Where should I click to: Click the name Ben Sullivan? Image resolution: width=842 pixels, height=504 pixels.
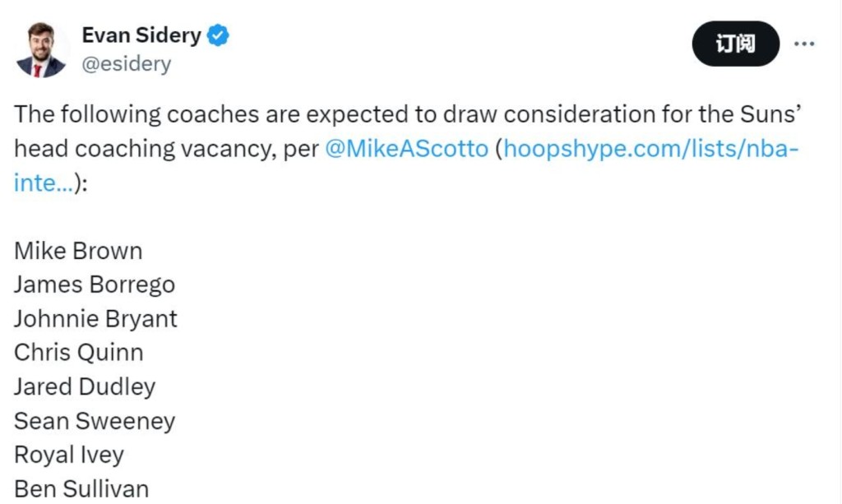(81, 488)
